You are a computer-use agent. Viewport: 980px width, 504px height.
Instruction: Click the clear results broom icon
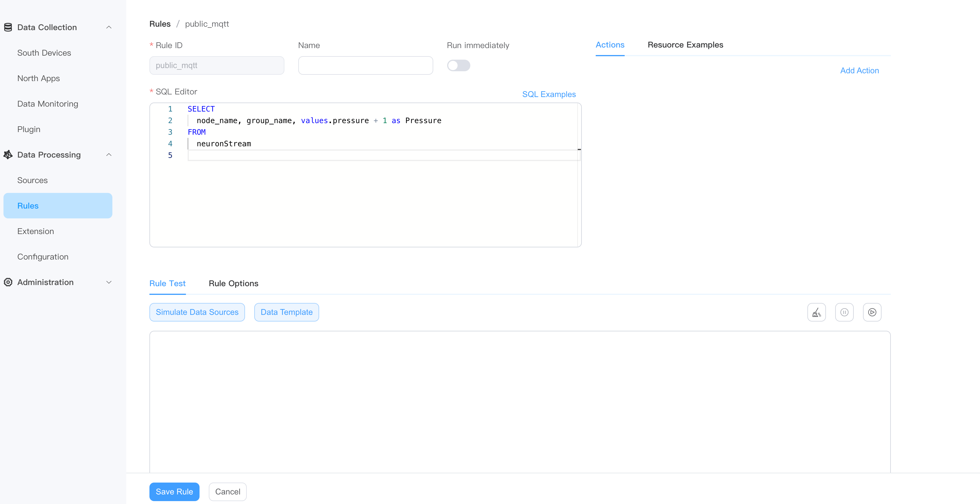point(816,312)
